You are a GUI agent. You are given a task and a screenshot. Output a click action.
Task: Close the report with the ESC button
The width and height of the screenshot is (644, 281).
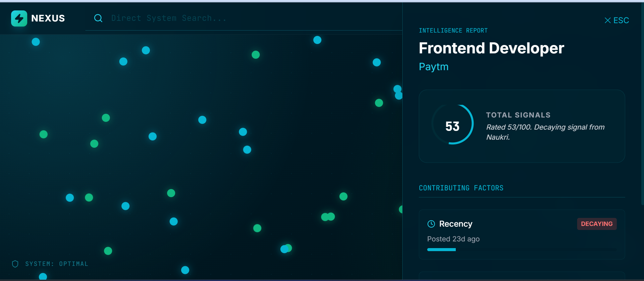point(617,20)
